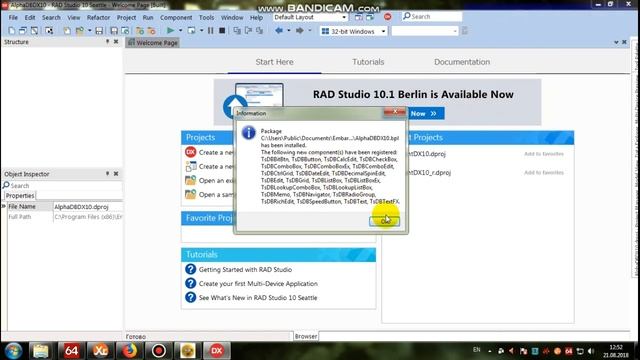This screenshot has height=360, width=640.
Task: Click the green Run play icon
Action: 171,31
